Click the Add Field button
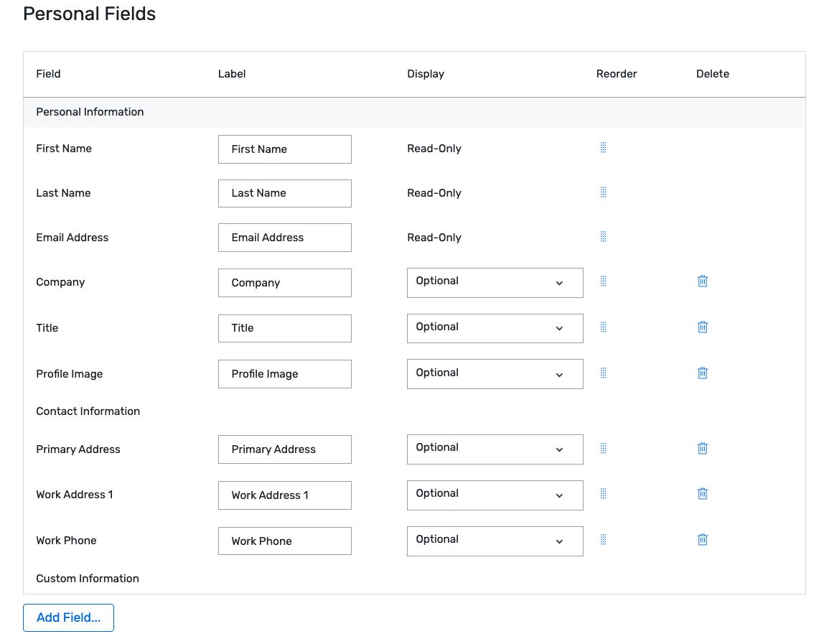829x644 pixels. pyautogui.click(x=68, y=617)
